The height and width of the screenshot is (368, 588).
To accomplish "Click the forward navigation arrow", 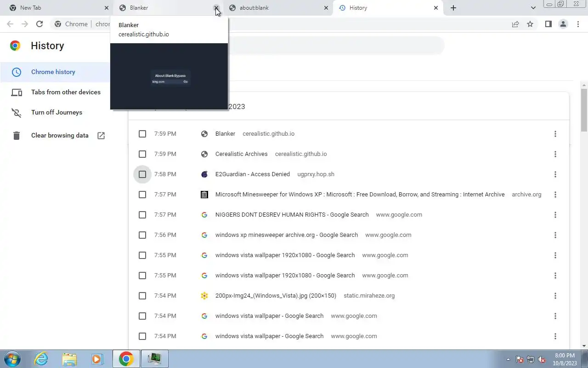I will pos(25,24).
